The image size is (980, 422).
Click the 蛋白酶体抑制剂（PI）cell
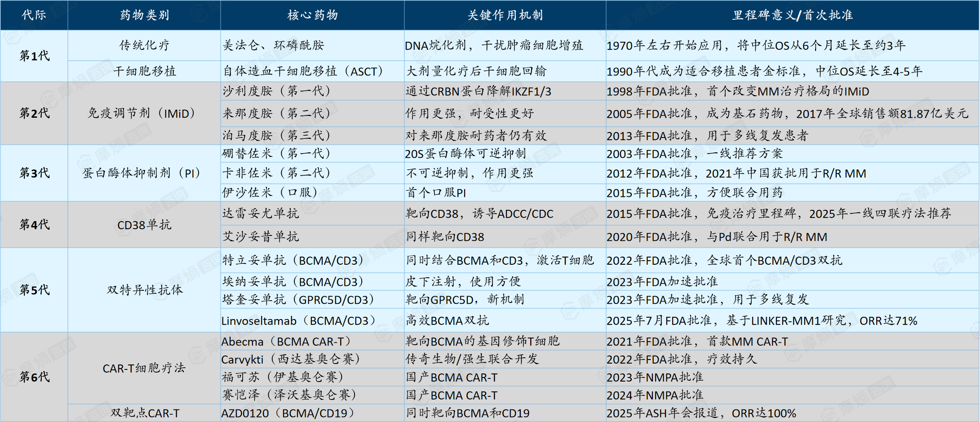tap(144, 173)
